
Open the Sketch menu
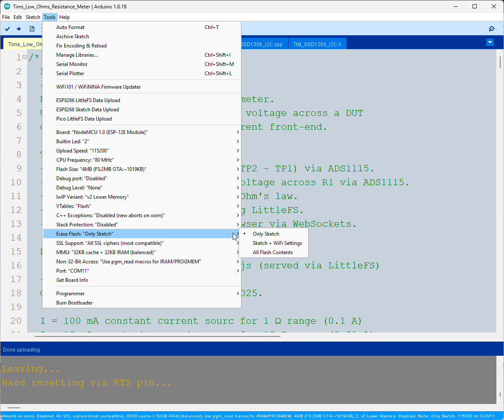(x=33, y=17)
